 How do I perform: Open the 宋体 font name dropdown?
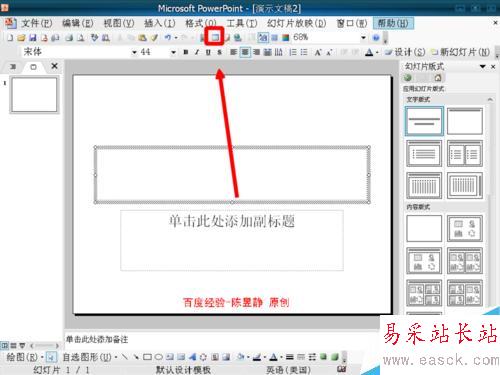pyautogui.click(x=134, y=52)
